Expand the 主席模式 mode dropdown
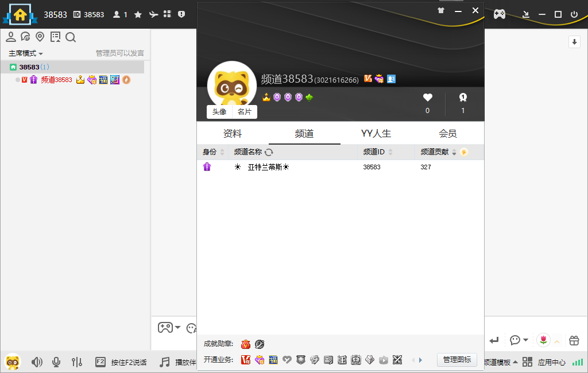588x373 pixels. click(26, 53)
